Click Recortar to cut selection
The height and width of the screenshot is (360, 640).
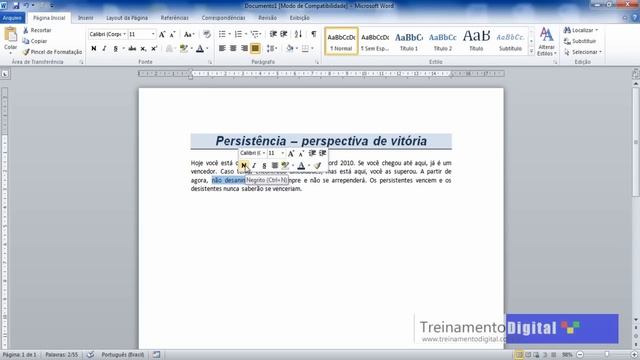tap(37, 30)
